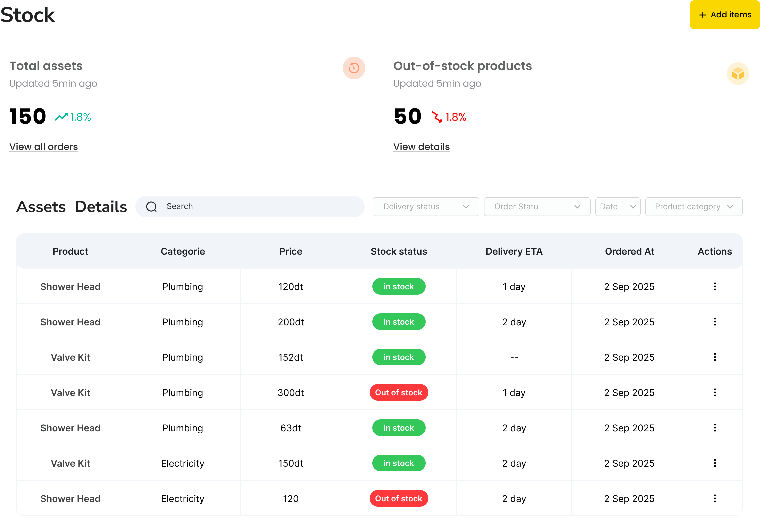Open the View details link
Viewport: 760px width, 532px height.
point(421,147)
